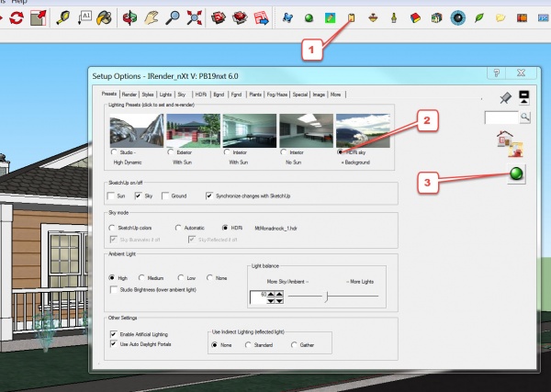The image size is (551, 392).
Task: Click the search input field in dialog
Action: click(x=501, y=118)
